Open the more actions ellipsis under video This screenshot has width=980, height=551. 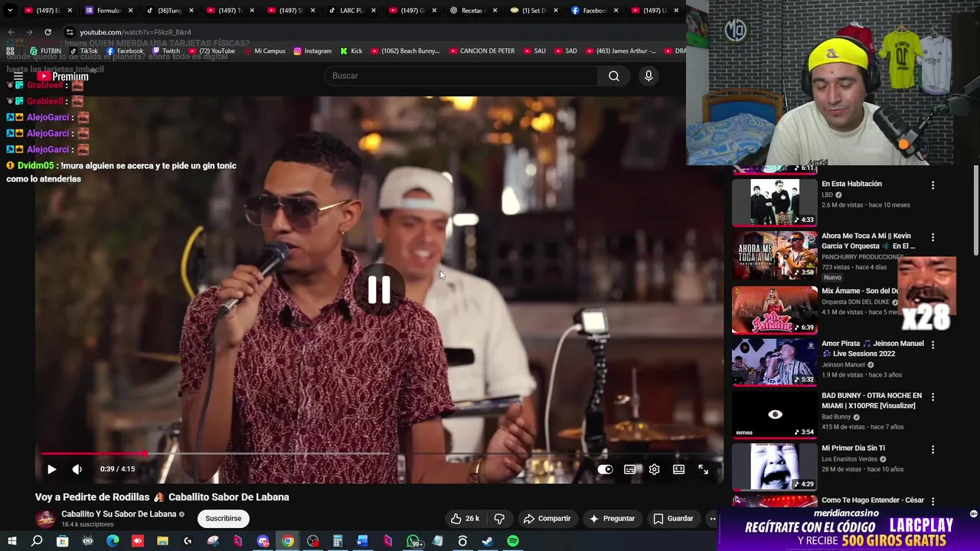[712, 518]
